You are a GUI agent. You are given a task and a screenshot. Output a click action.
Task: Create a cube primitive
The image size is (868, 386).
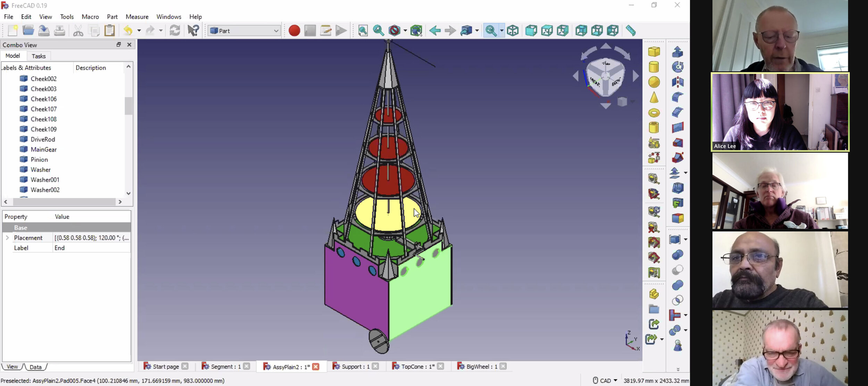pyautogui.click(x=654, y=52)
